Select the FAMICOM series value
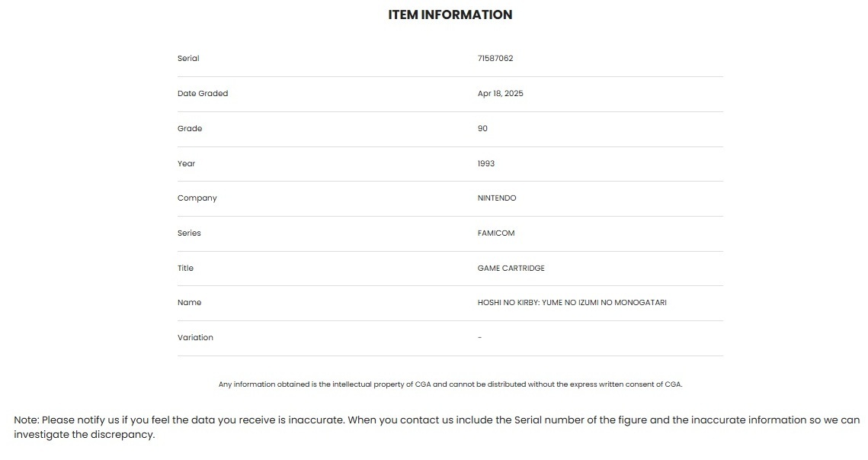The width and height of the screenshot is (868, 460). 496,233
